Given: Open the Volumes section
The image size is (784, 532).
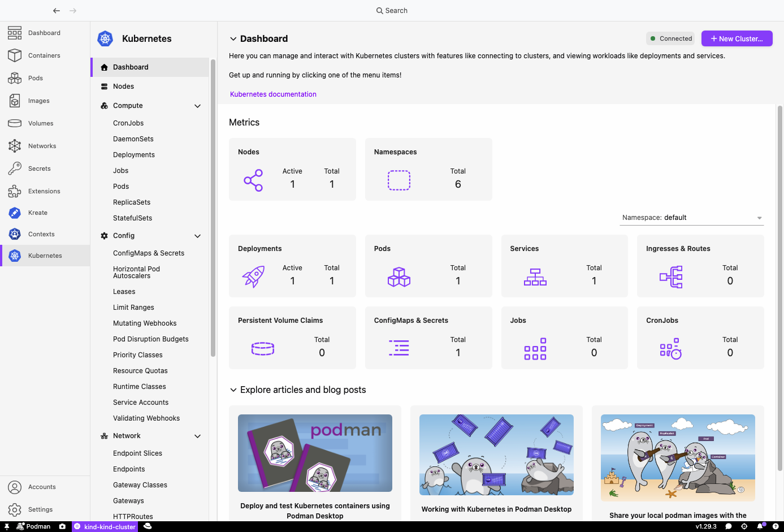Looking at the screenshot, I should [x=45, y=123].
